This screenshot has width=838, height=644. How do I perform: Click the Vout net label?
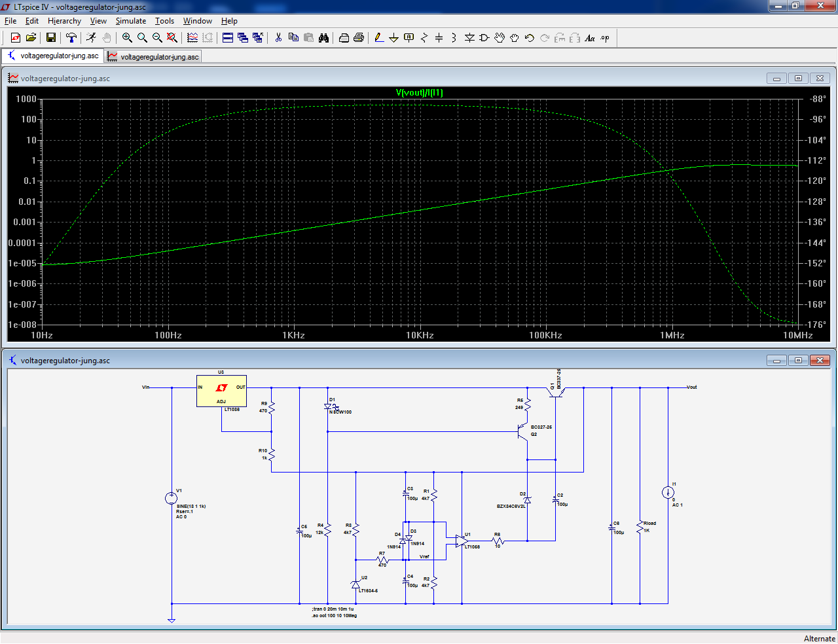coord(691,387)
